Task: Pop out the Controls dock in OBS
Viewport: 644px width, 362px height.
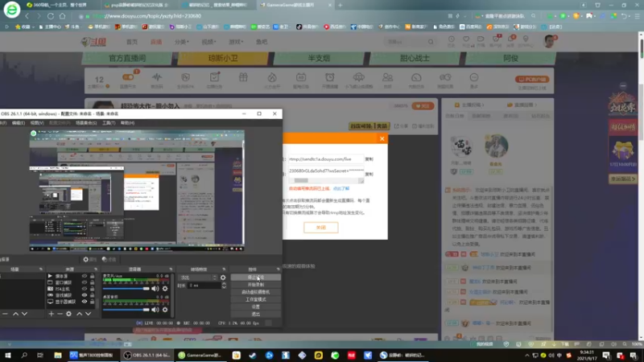Action: [278, 269]
